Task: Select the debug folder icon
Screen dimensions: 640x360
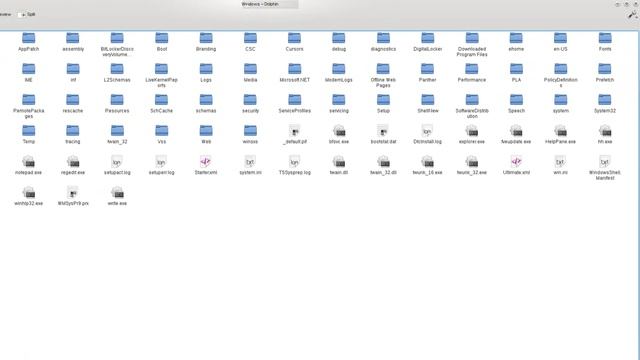Action: pyautogui.click(x=339, y=38)
